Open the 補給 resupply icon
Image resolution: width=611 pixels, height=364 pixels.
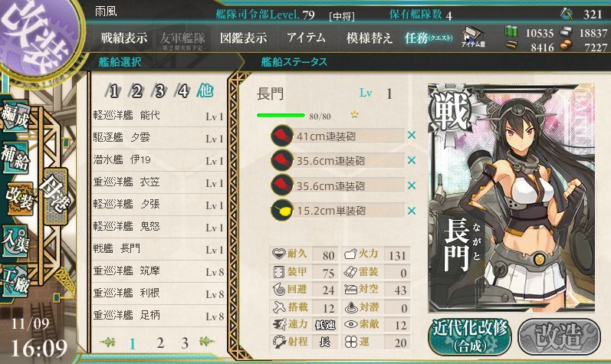tap(16, 158)
